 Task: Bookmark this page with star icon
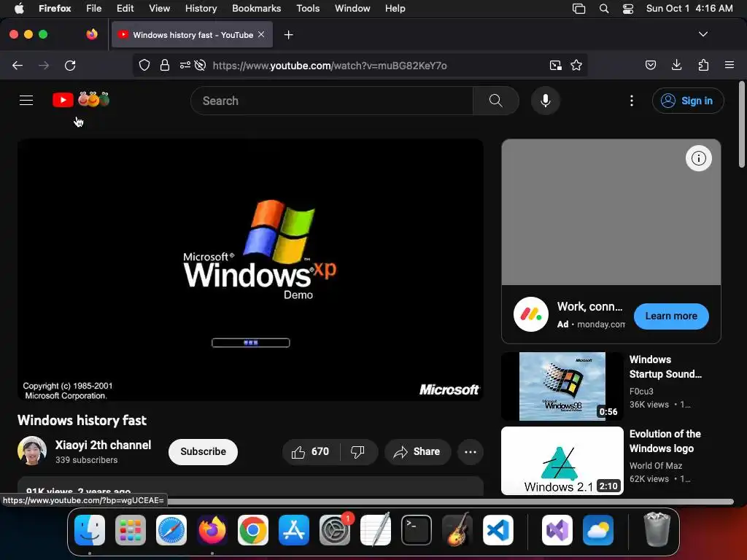tap(576, 65)
